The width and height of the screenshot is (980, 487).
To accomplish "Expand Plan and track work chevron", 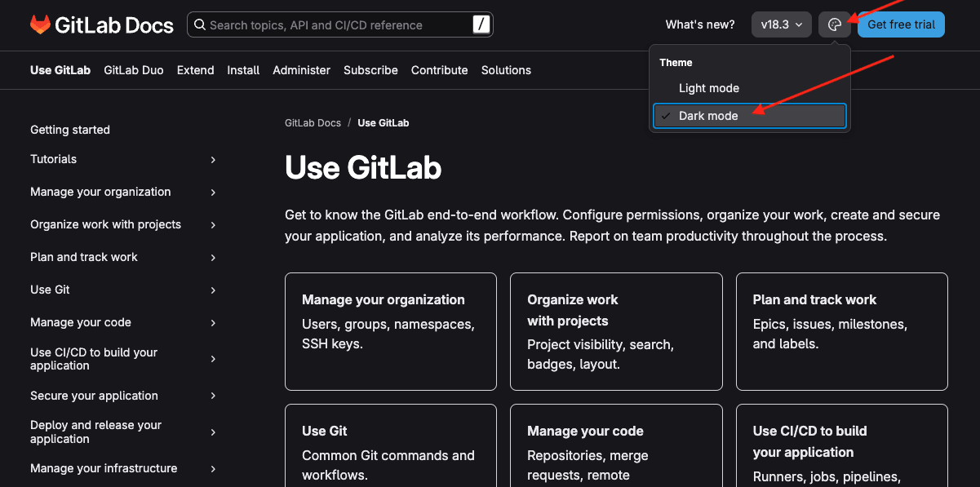I will click(x=213, y=257).
